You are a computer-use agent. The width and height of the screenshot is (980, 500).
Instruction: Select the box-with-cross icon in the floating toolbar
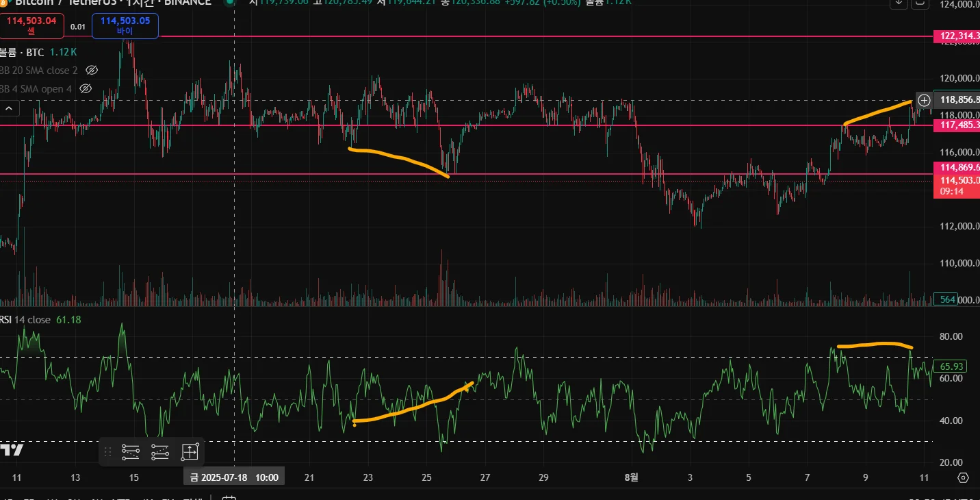(x=190, y=452)
